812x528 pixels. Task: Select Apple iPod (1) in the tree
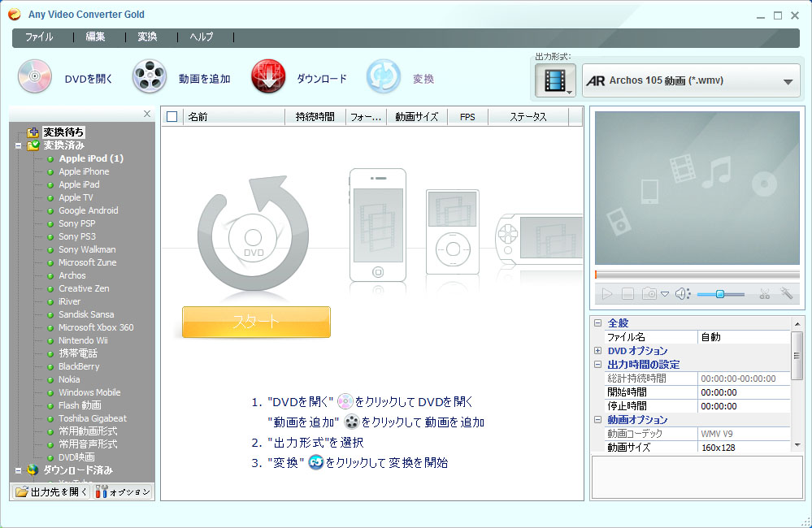(91, 158)
